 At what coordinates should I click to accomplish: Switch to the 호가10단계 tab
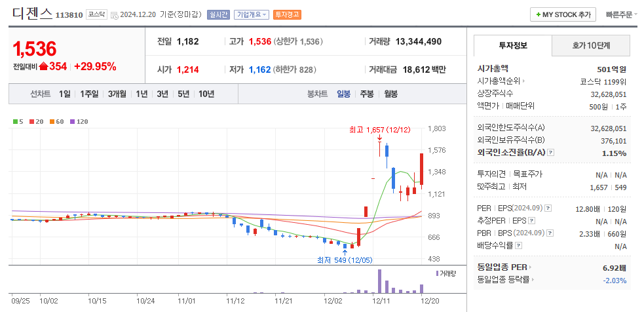click(x=591, y=46)
